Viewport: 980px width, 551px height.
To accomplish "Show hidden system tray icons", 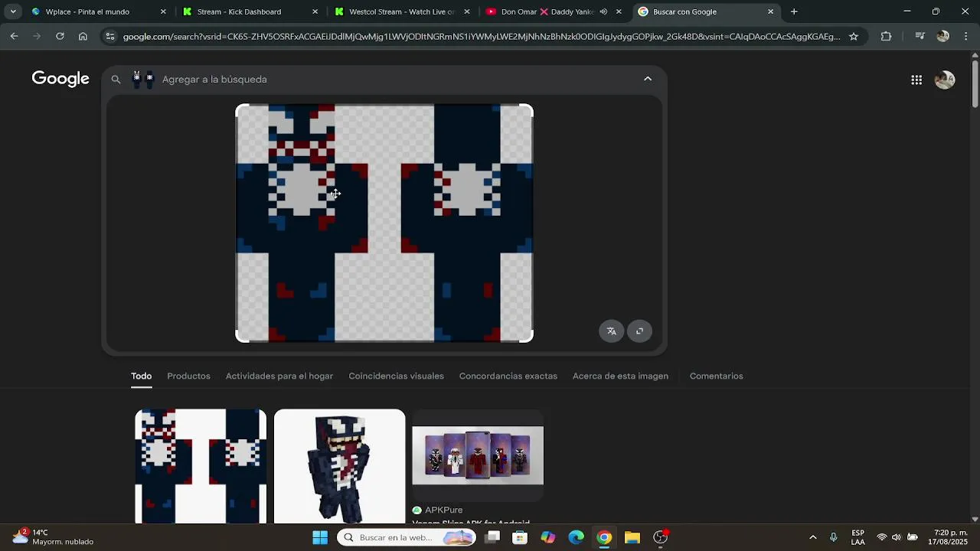I will pyautogui.click(x=813, y=537).
